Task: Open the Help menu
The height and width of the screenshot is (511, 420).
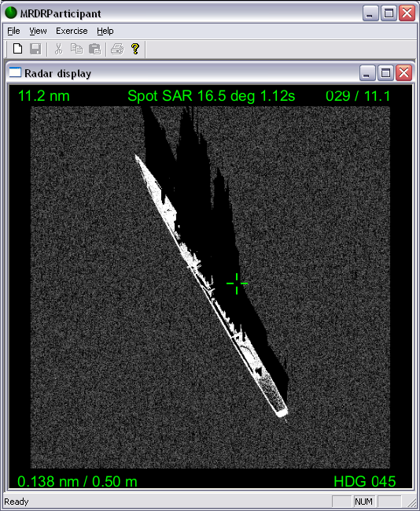Action: click(105, 31)
